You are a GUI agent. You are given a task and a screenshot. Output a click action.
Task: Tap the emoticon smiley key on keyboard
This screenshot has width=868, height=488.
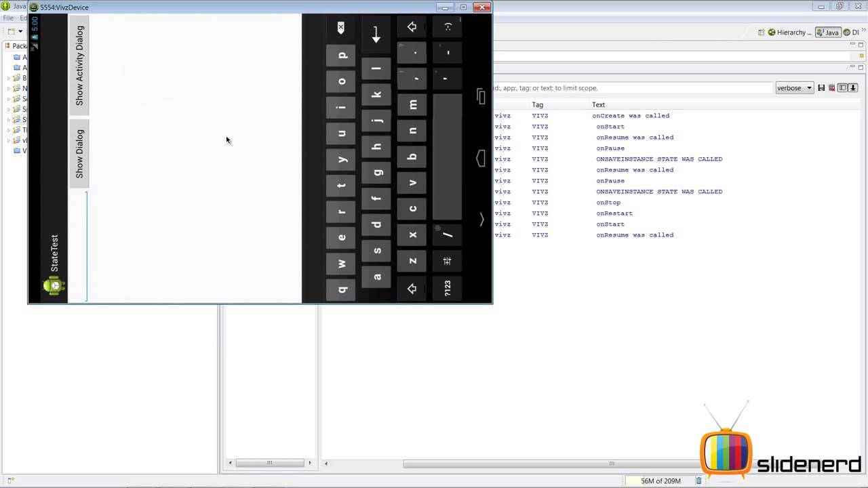(448, 27)
